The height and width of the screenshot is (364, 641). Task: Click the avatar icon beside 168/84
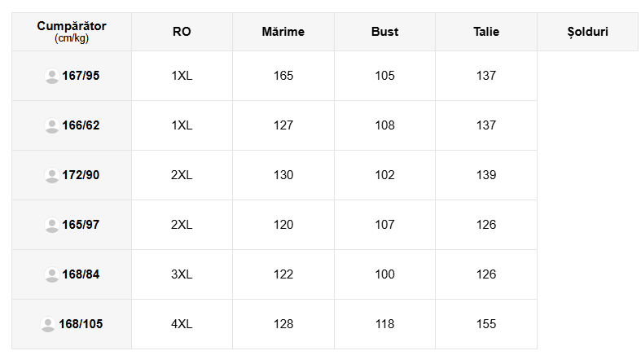[52, 275]
